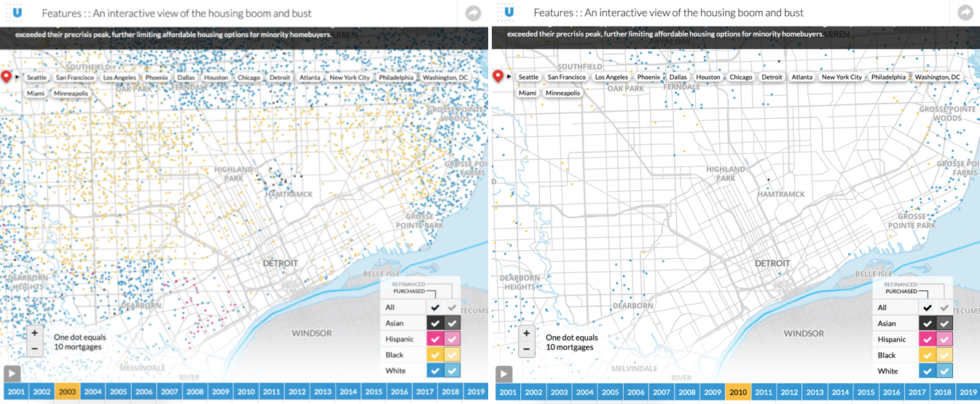
Task: Toggle Black refinanced checkbox in right legend
Action: click(944, 355)
